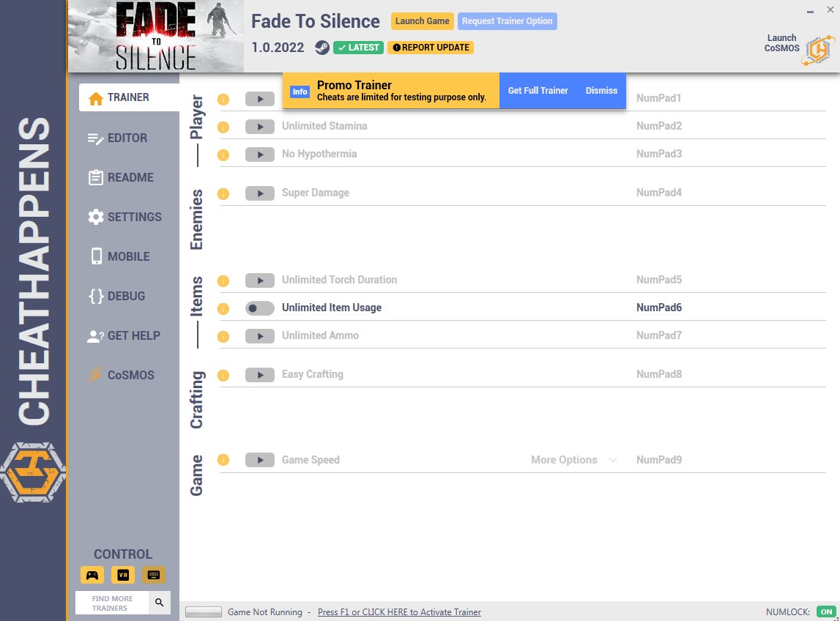Select the gamepad control icon
This screenshot has height=621, width=840.
click(x=92, y=575)
